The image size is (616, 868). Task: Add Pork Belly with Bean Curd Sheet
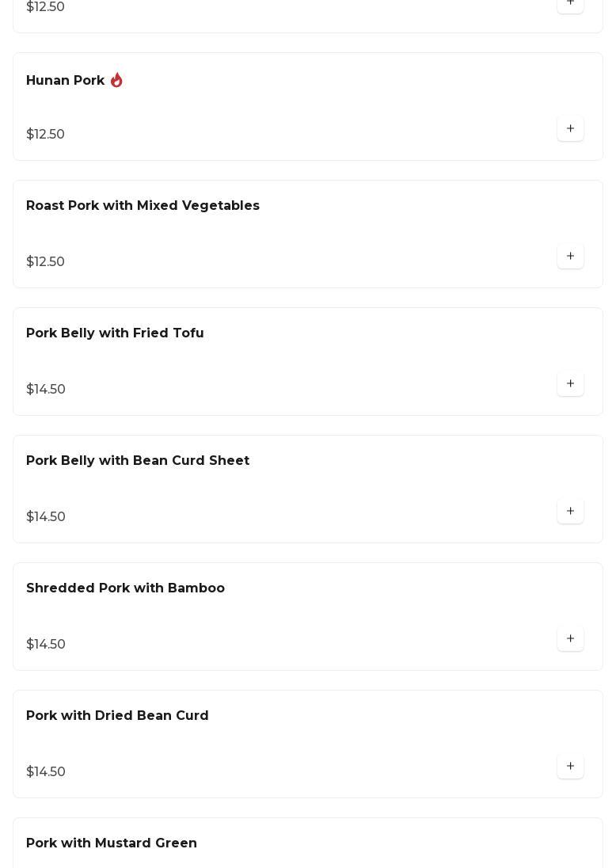point(570,512)
